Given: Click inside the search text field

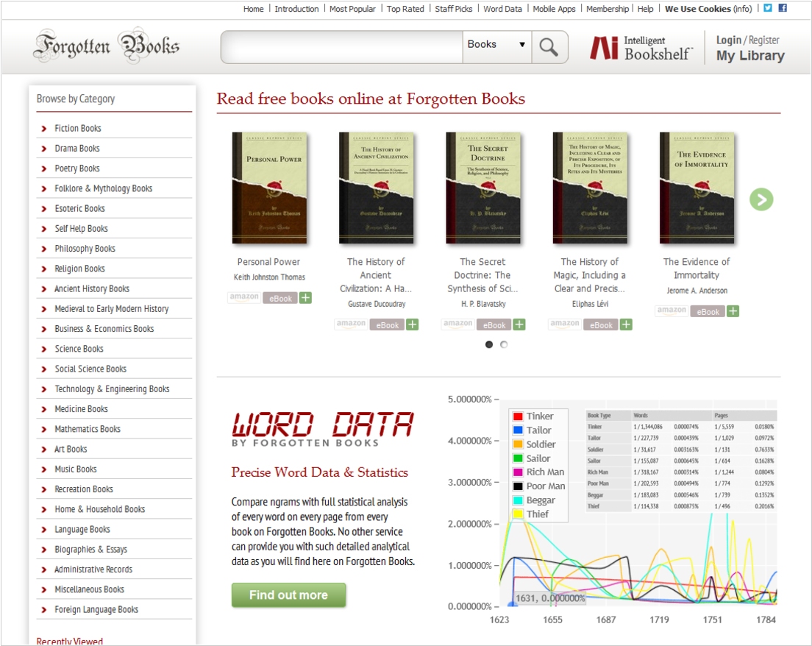Looking at the screenshot, I should pyautogui.click(x=342, y=47).
